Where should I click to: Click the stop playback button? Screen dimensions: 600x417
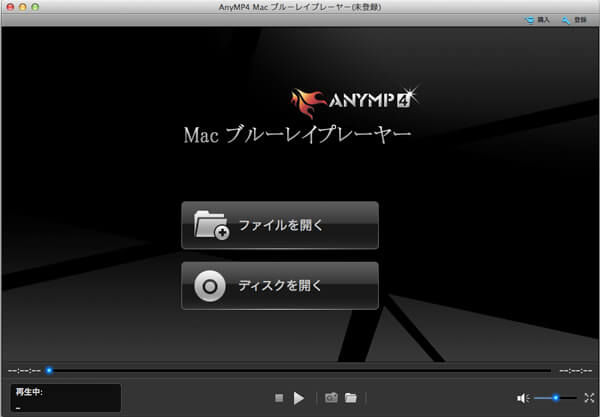click(279, 398)
